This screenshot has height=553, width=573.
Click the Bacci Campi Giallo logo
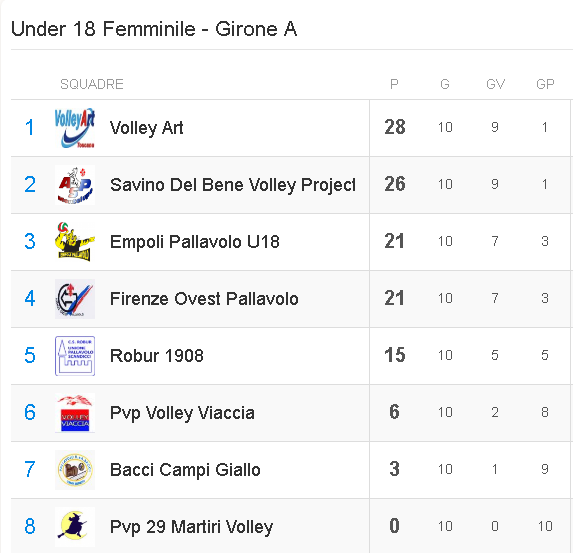[x=75, y=470]
